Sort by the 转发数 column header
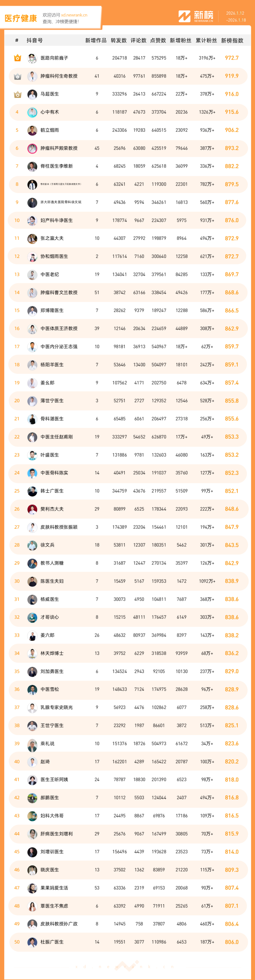 coord(119,40)
